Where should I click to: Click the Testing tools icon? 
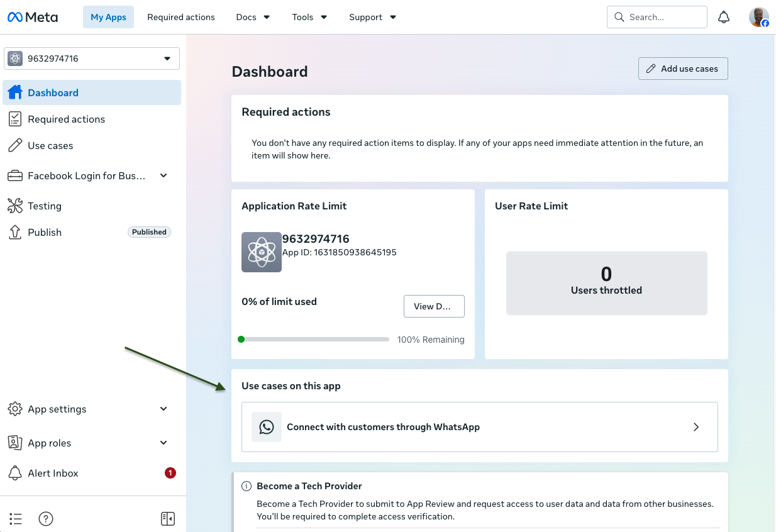[15, 206]
